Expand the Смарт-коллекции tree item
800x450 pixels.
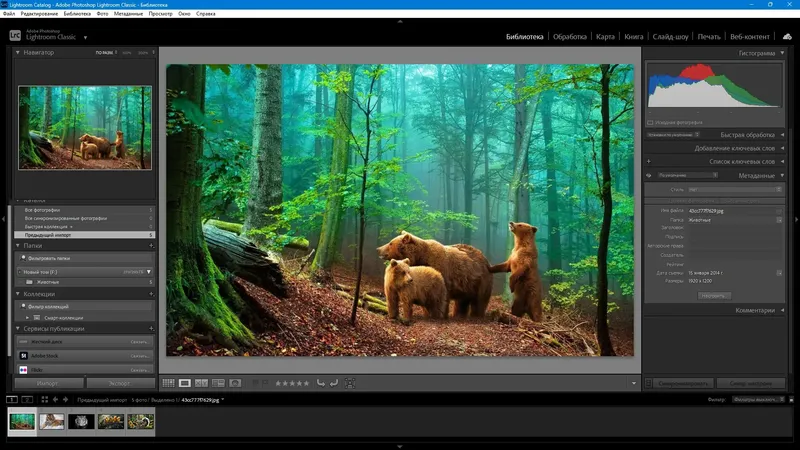pyautogui.click(x=28, y=317)
